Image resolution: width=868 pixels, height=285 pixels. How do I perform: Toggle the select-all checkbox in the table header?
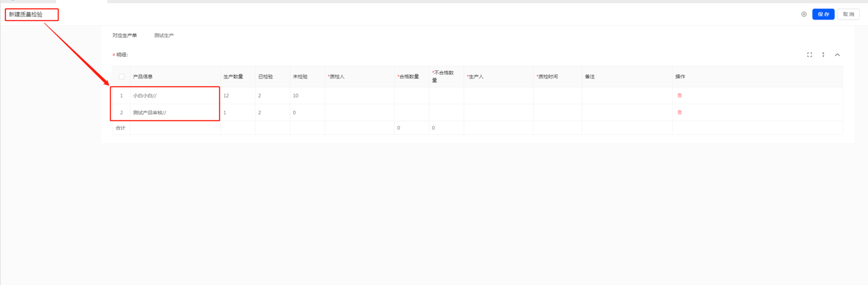coord(121,76)
